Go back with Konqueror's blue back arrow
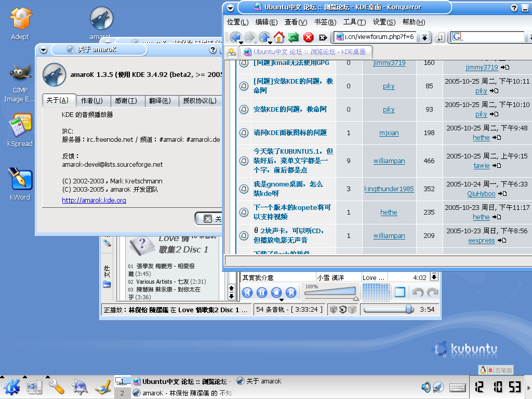 click(235, 37)
